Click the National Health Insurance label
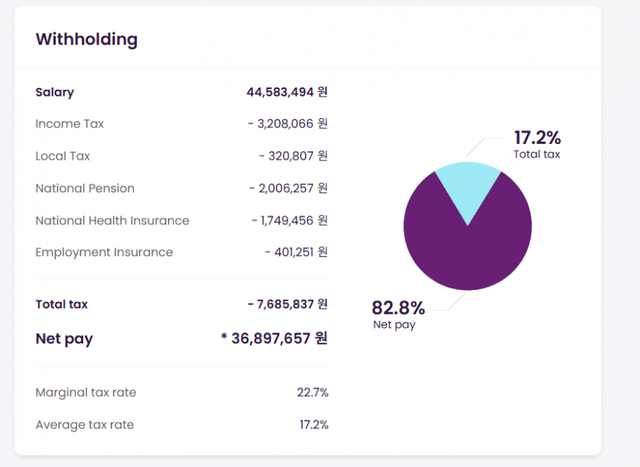Screen dimensions: 640x467 (112, 220)
